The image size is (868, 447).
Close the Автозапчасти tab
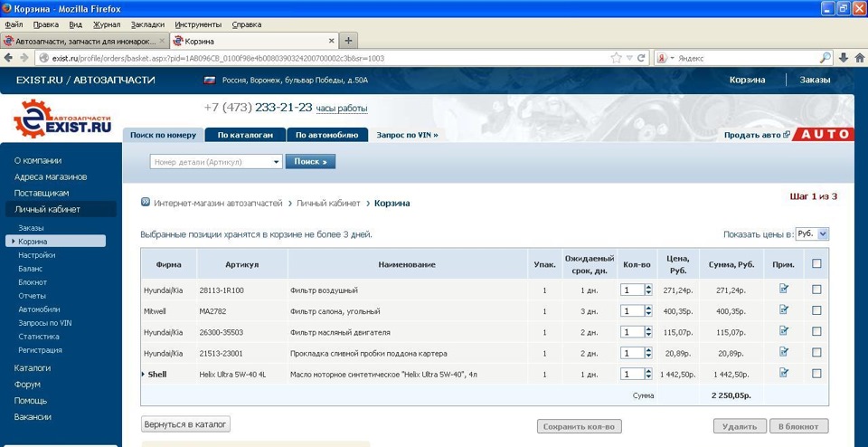coord(162,41)
